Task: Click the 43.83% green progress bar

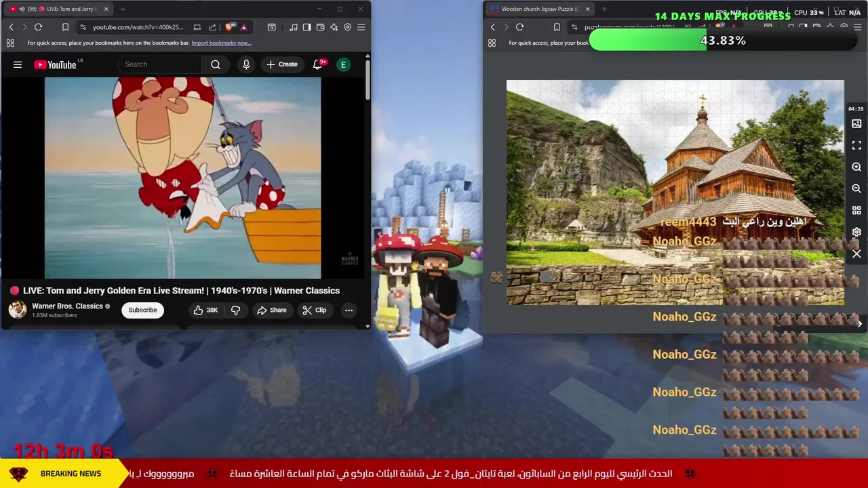Action: click(x=723, y=41)
